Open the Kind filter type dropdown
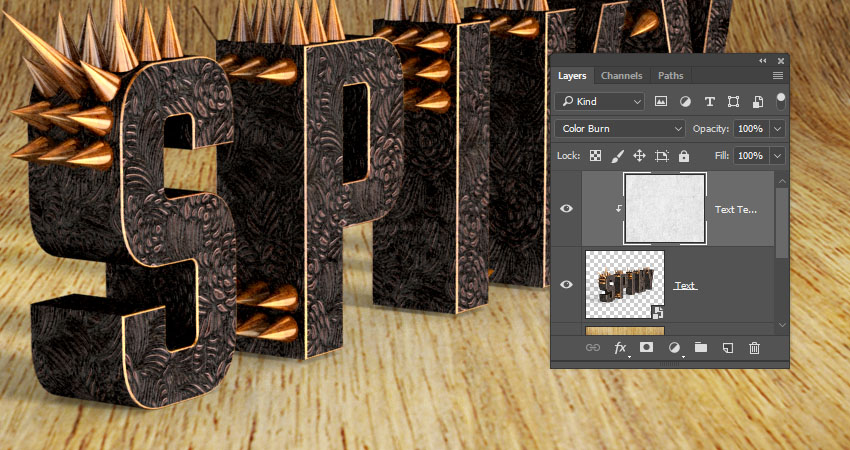Image resolution: width=850 pixels, height=450 pixels. pos(600,101)
